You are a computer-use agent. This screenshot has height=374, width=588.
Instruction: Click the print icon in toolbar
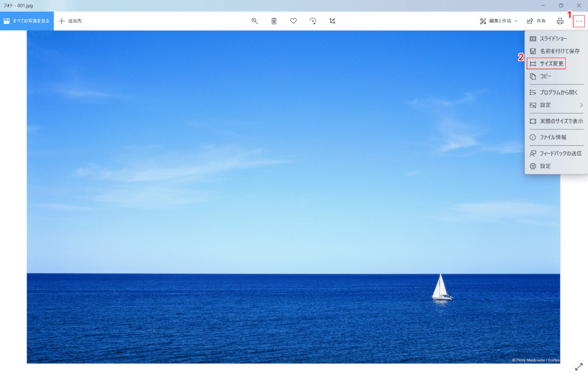click(560, 21)
